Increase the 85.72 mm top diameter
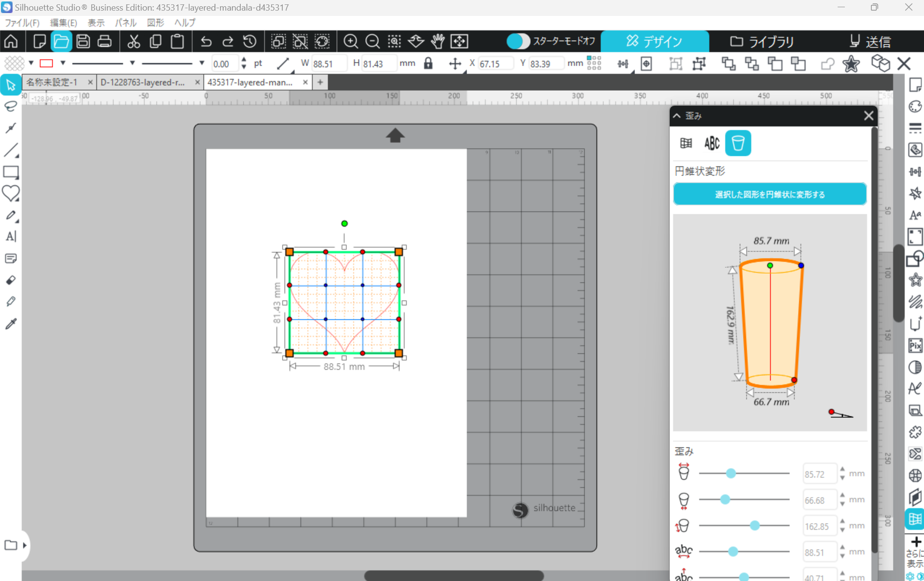Image resolution: width=924 pixels, height=581 pixels. [x=842, y=470]
